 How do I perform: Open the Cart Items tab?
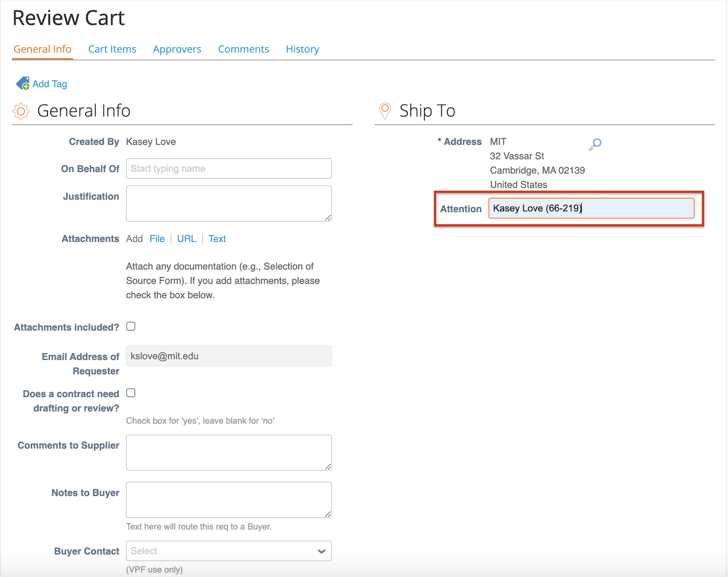pos(112,49)
